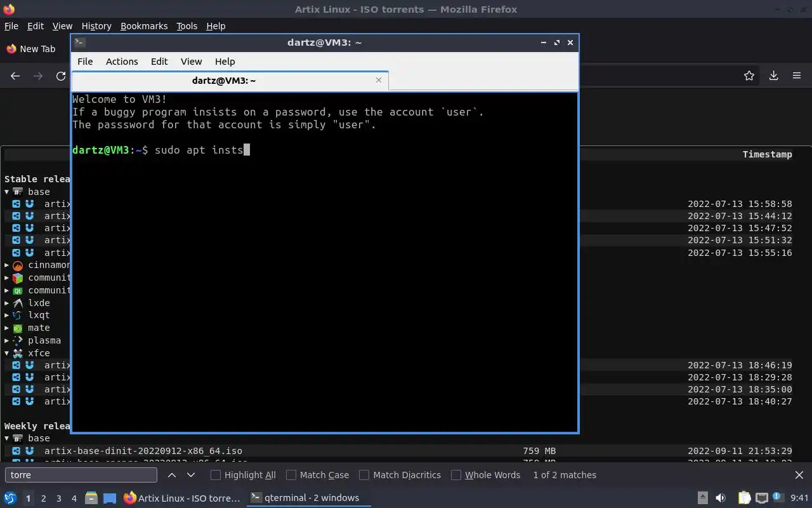Screen dimensions: 812x508
Task: Click magnet icon in 15:44:12 row
Action: [x=29, y=216]
